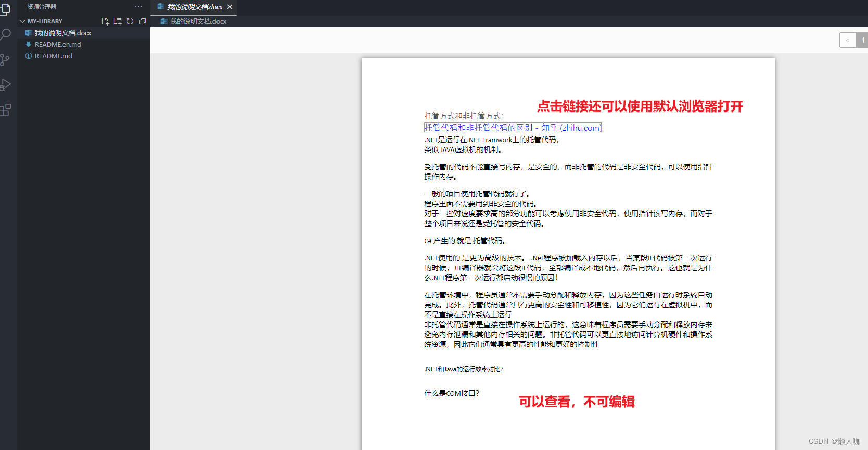Open the Run and Debug icon
Screen dimensions: 868x450
tap(5, 85)
